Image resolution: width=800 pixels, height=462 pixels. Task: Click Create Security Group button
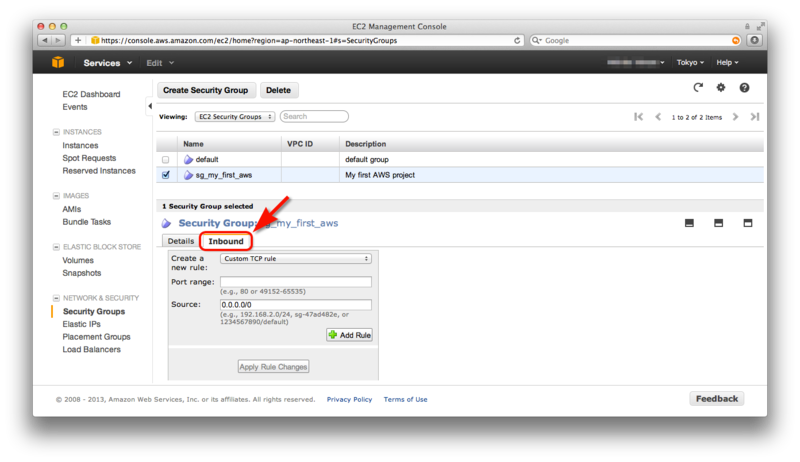206,90
